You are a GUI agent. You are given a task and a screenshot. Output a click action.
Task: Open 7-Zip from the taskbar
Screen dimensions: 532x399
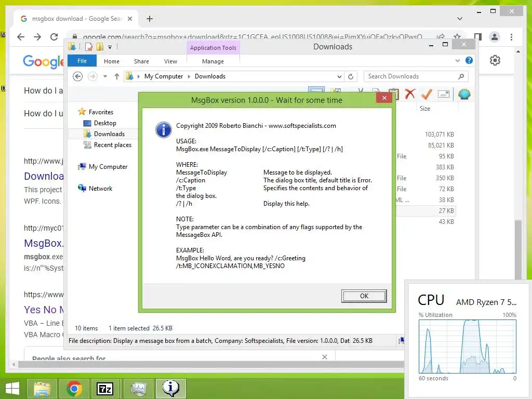(105, 389)
